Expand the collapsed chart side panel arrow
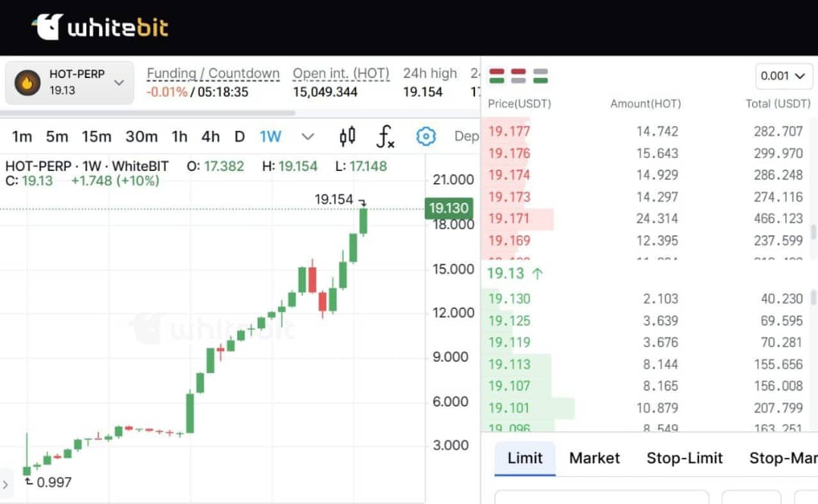Image resolution: width=818 pixels, height=504 pixels. (5, 485)
